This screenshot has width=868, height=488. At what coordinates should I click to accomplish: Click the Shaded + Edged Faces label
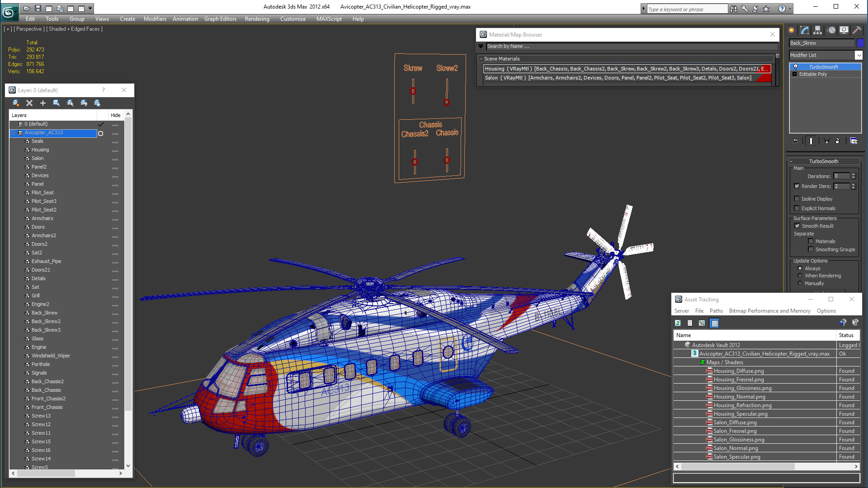coord(75,29)
